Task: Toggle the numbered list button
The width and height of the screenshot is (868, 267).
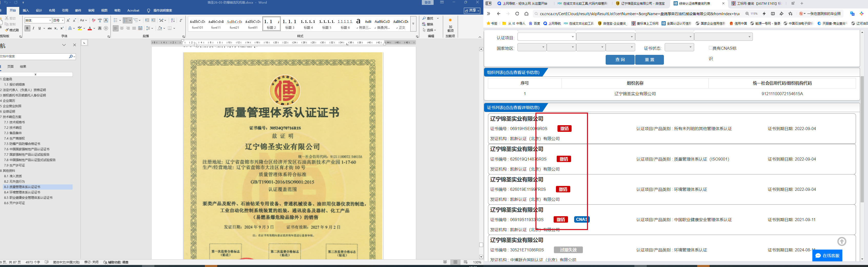Action: [126, 21]
